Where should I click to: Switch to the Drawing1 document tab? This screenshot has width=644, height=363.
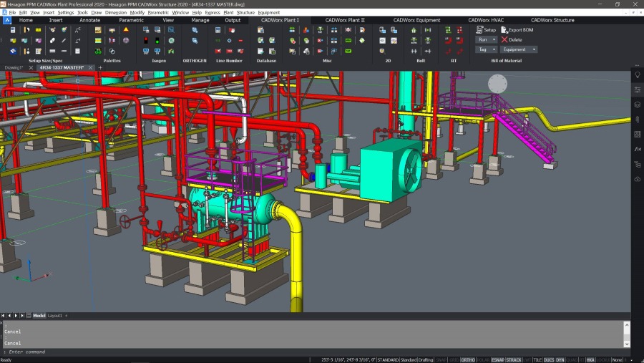tap(14, 67)
